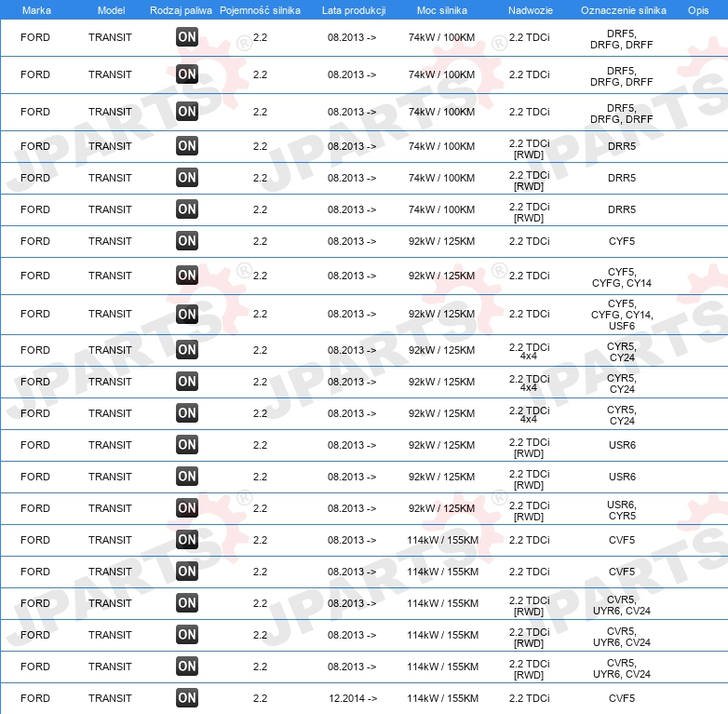Click '08.2013 ->' in the USR6, CYR5 row
728x714 pixels.
click(352, 508)
